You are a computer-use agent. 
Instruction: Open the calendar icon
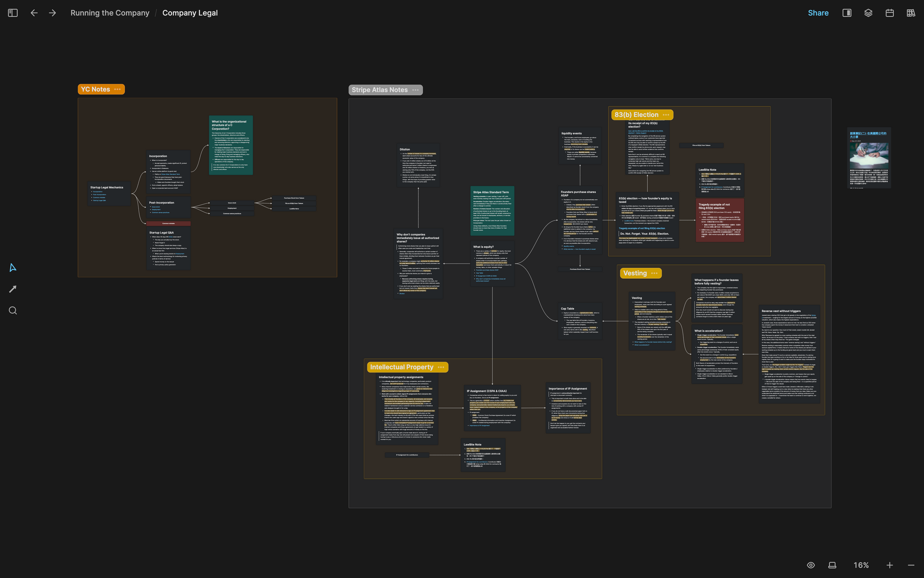tap(889, 13)
